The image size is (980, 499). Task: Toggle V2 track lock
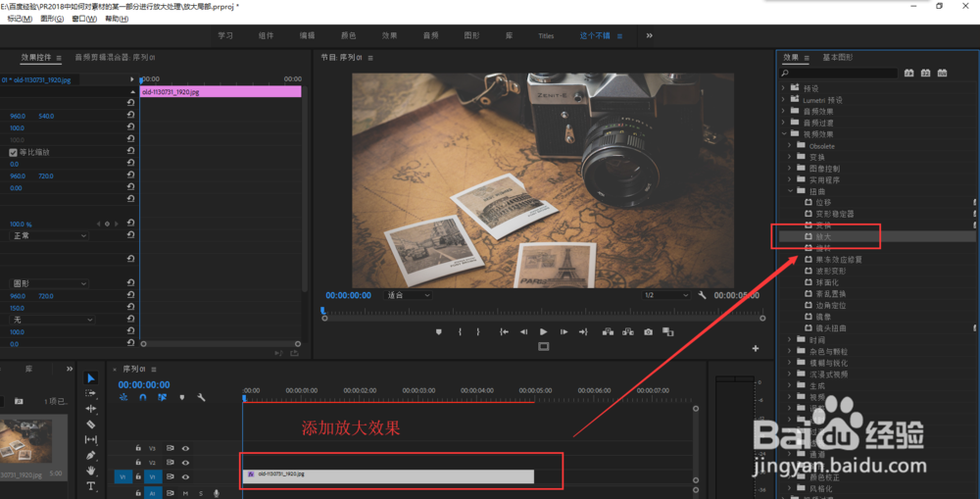pyautogui.click(x=138, y=463)
